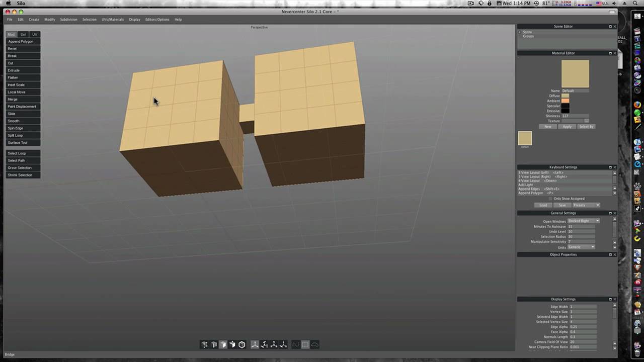Select the highlighted universal manipulator icon
The image size is (644, 362).
point(255,344)
